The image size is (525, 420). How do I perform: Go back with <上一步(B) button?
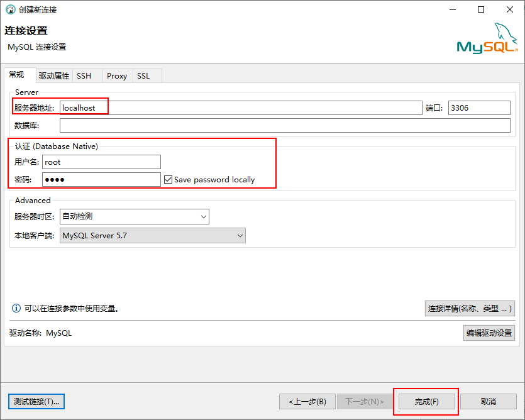tap(307, 401)
